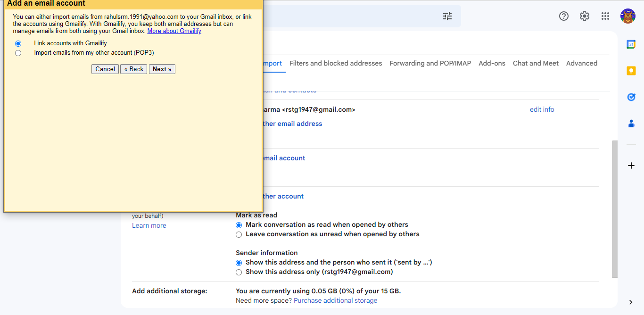The width and height of the screenshot is (644, 315).
Task: Open search options filter icon
Action: pyautogui.click(x=447, y=16)
